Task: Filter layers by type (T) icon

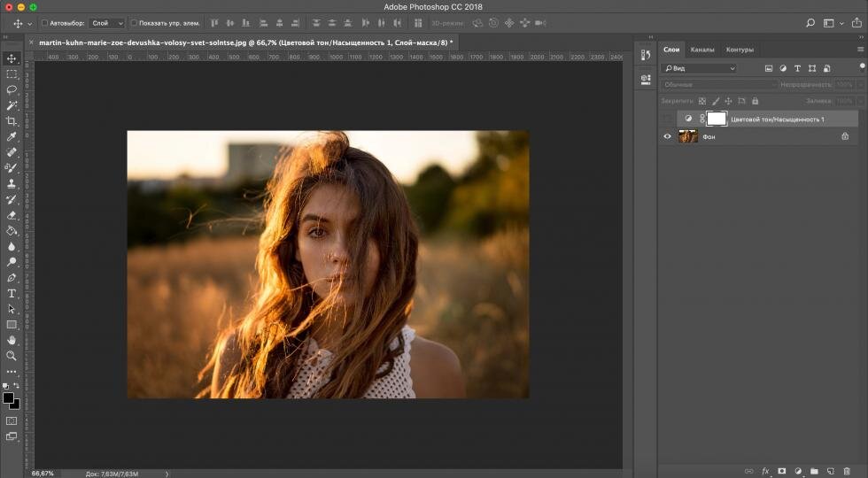Action: pos(797,68)
